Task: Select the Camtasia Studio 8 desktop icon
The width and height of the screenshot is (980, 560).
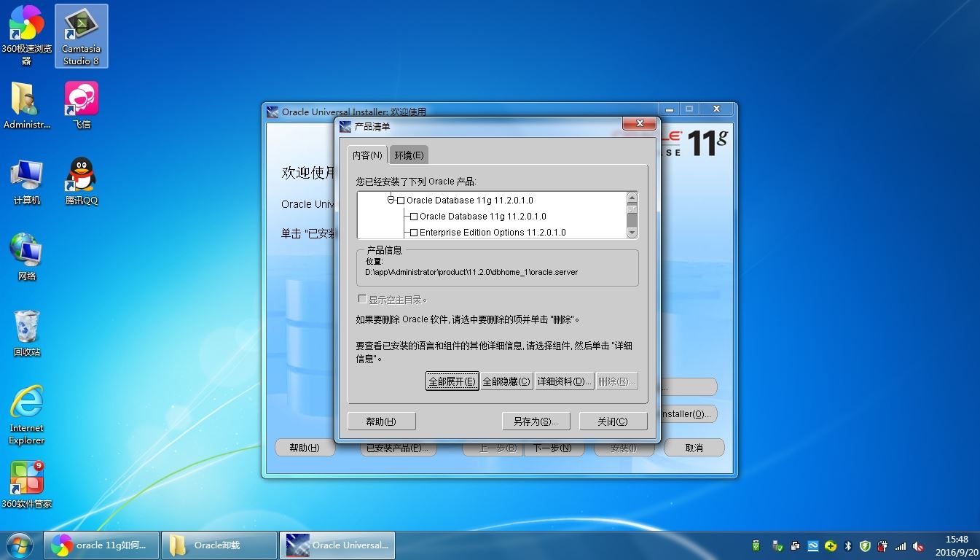Action: coord(81,36)
